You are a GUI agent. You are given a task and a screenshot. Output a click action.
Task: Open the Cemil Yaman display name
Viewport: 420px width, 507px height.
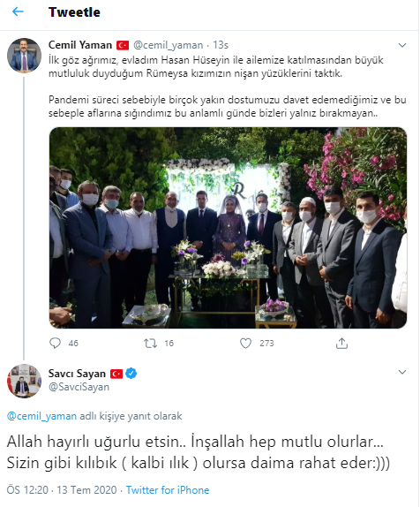click(80, 45)
